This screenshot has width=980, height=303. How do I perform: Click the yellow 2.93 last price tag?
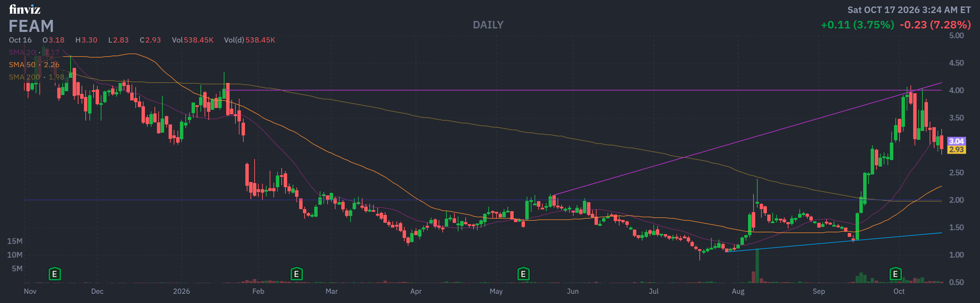[x=956, y=149]
